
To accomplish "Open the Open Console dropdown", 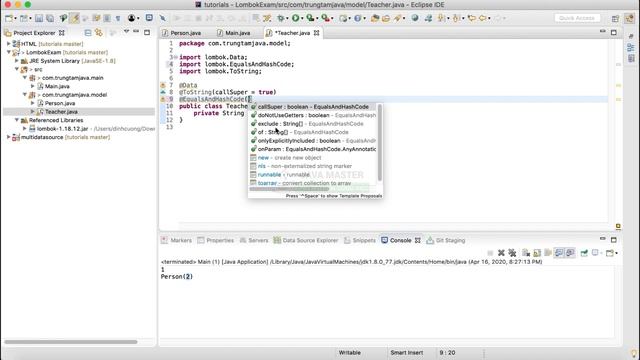I will click(616, 253).
